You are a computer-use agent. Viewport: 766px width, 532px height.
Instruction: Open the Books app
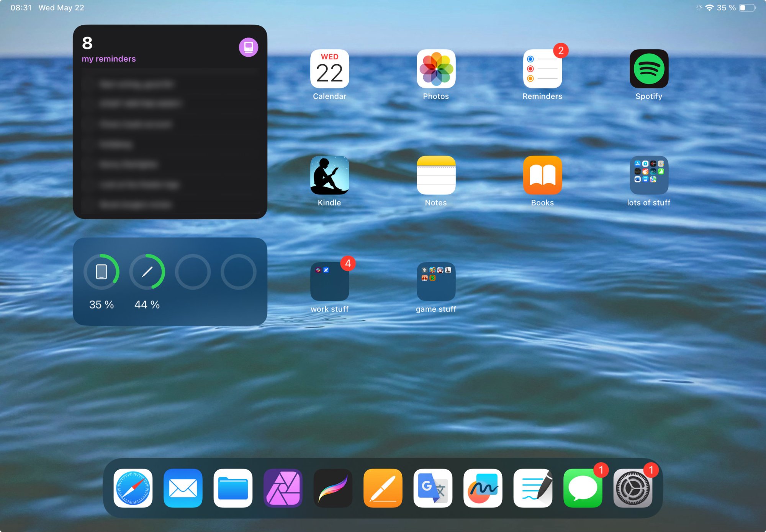pos(542,175)
